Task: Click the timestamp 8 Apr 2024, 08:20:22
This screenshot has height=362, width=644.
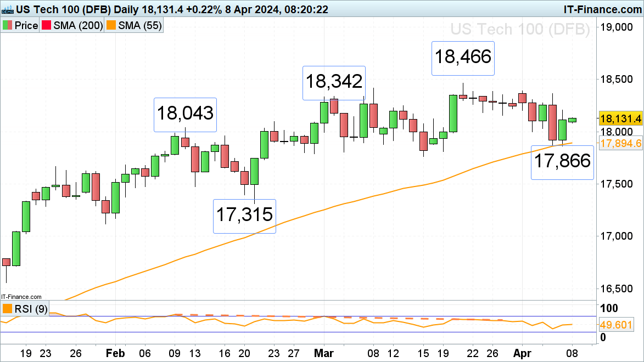Action: [277, 9]
